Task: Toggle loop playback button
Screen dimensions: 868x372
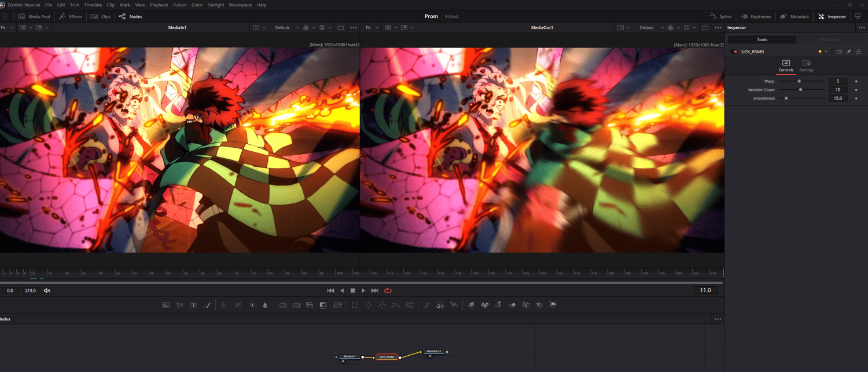Action: 388,290
